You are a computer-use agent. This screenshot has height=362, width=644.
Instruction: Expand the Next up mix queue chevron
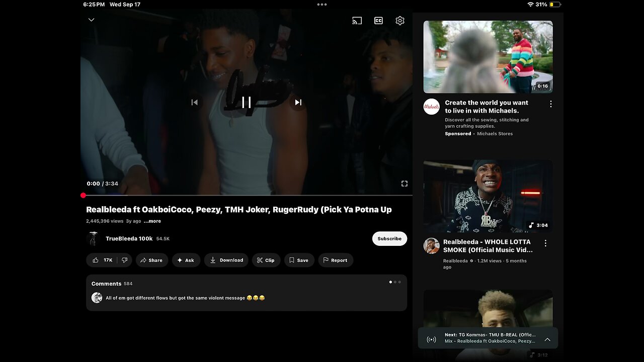click(x=547, y=339)
